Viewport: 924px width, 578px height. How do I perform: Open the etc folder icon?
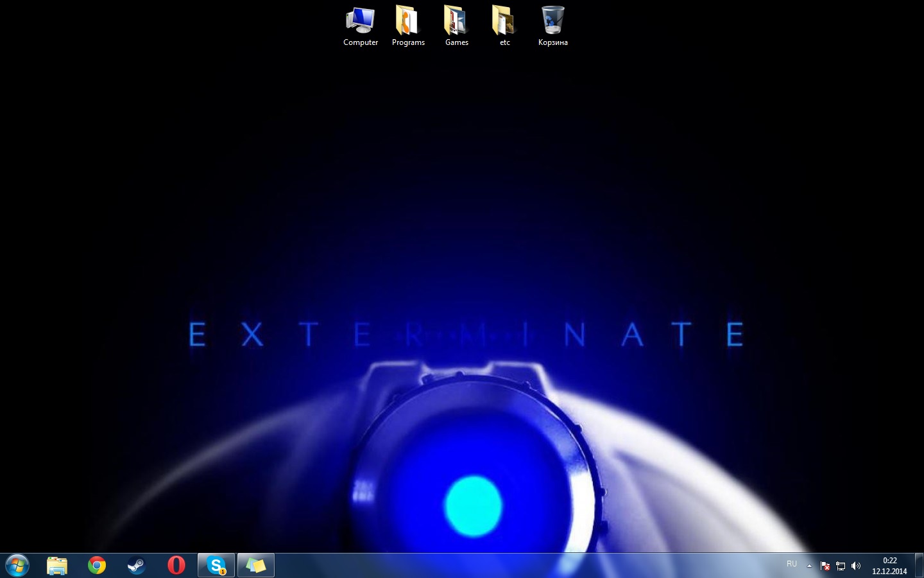504,27
